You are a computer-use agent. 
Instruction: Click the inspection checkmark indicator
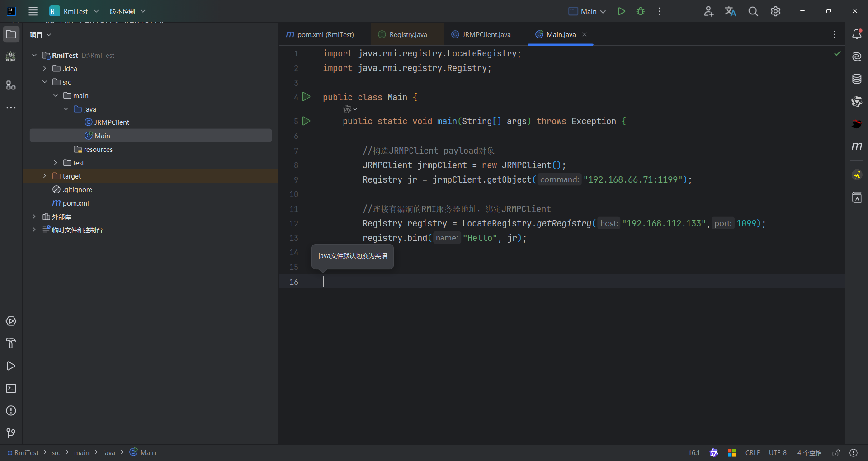pos(837,53)
